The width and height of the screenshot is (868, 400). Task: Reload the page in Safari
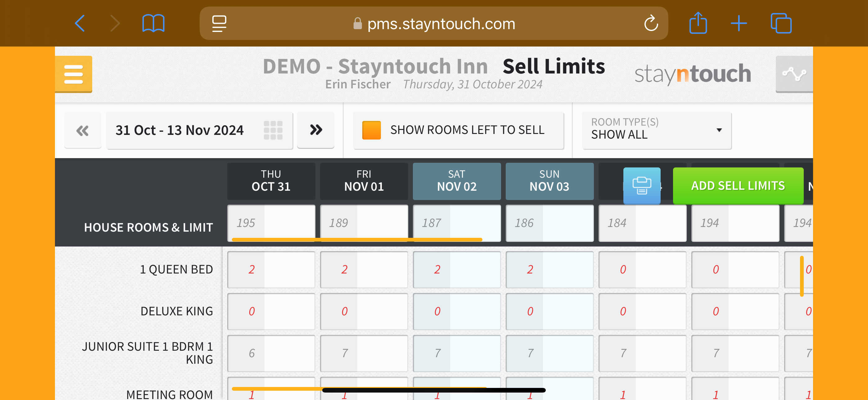pos(651,24)
